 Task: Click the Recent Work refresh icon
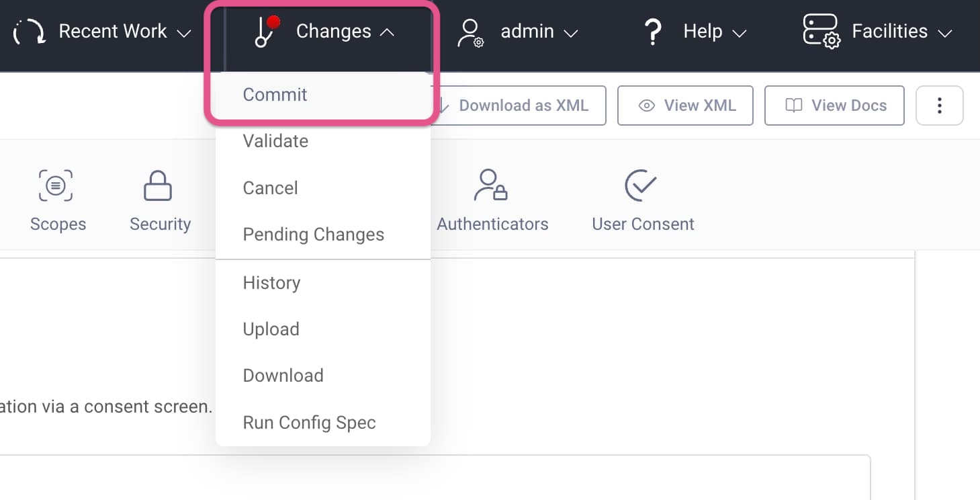[28, 31]
